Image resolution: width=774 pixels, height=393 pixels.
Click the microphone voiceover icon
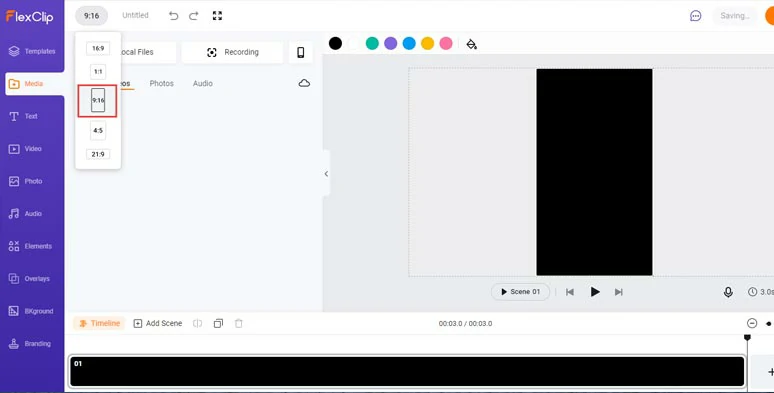pos(728,292)
